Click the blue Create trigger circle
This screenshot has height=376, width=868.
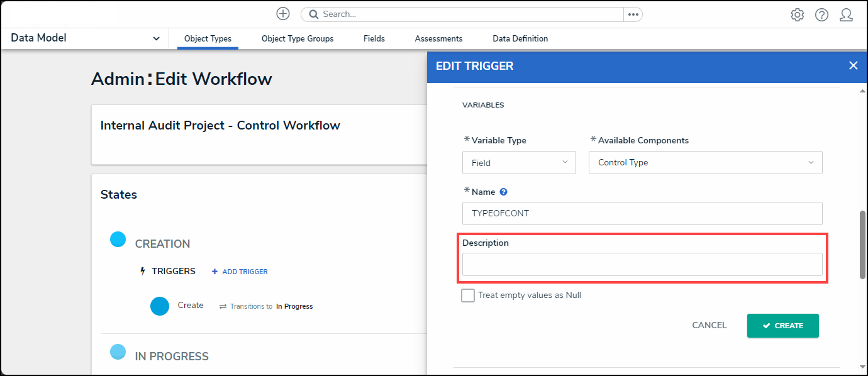pyautogui.click(x=160, y=306)
